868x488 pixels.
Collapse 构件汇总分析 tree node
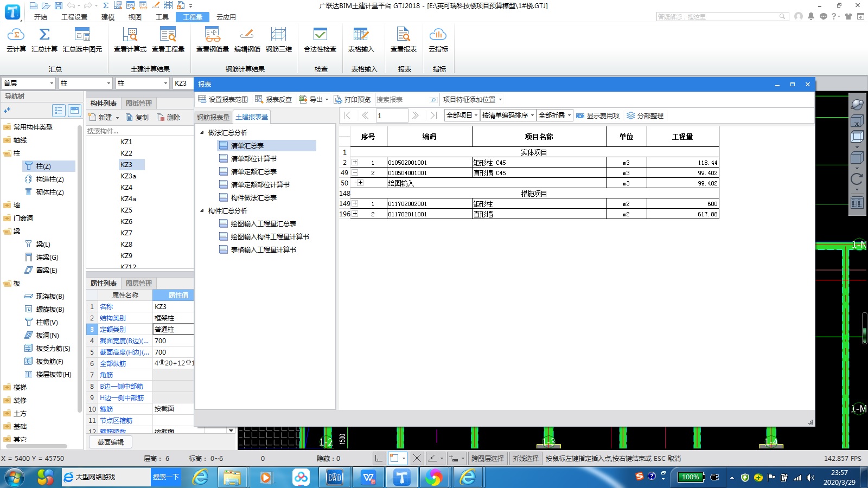point(202,210)
